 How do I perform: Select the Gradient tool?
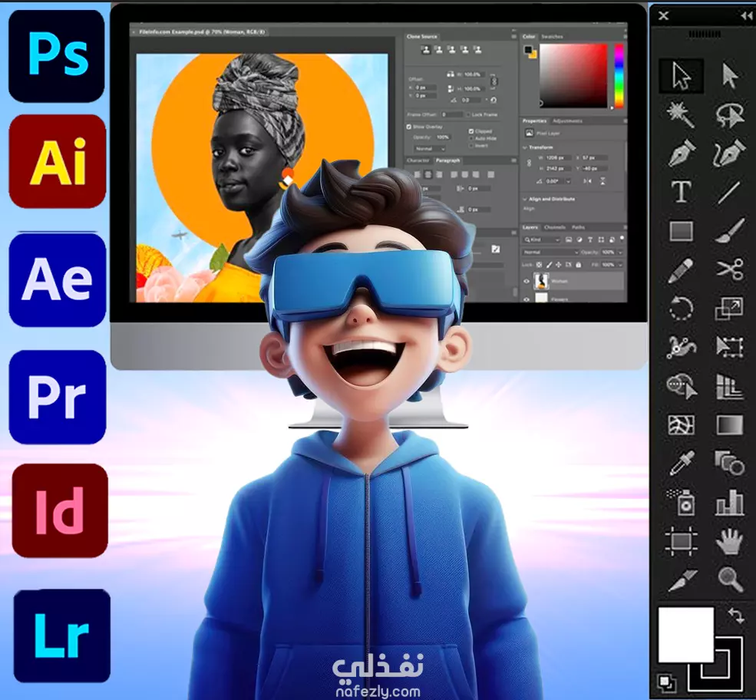pyautogui.click(x=729, y=425)
